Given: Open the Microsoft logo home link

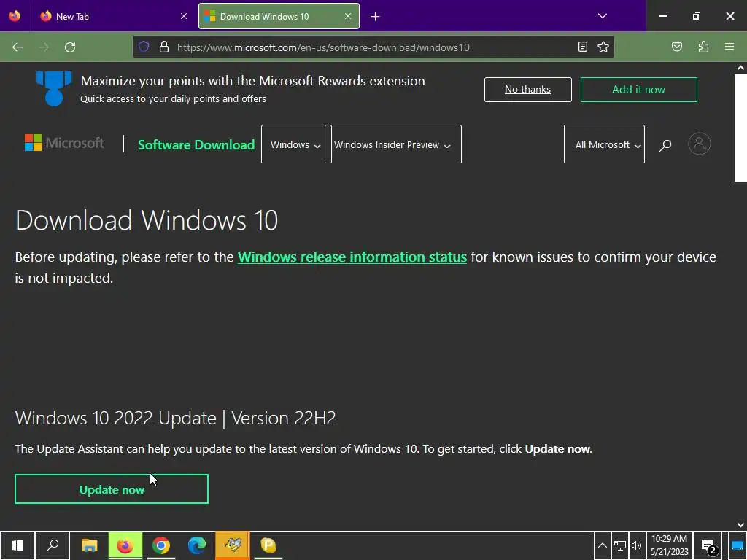Looking at the screenshot, I should click(x=64, y=143).
